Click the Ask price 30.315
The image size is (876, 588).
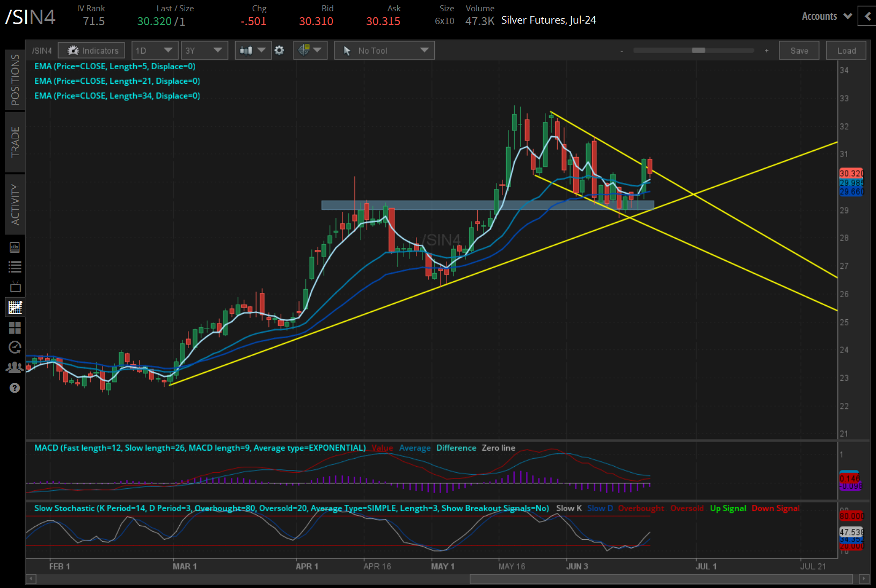pyautogui.click(x=383, y=21)
